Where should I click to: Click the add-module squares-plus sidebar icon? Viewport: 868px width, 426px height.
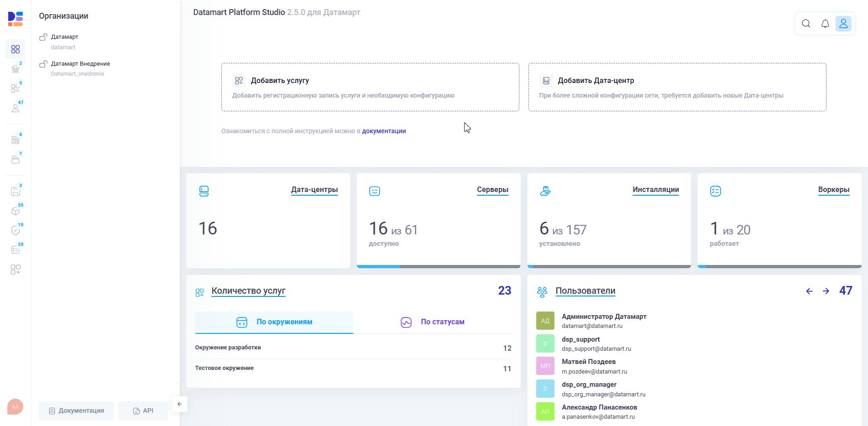click(x=16, y=270)
